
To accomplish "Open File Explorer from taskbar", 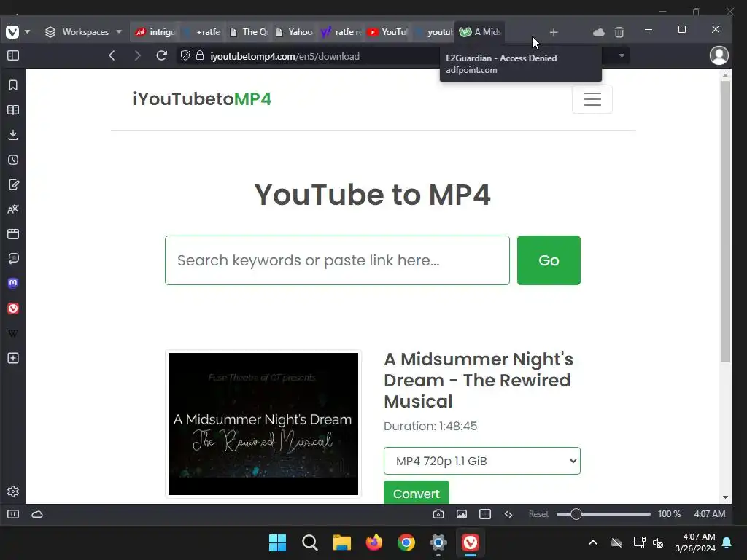I will pyautogui.click(x=341, y=542).
